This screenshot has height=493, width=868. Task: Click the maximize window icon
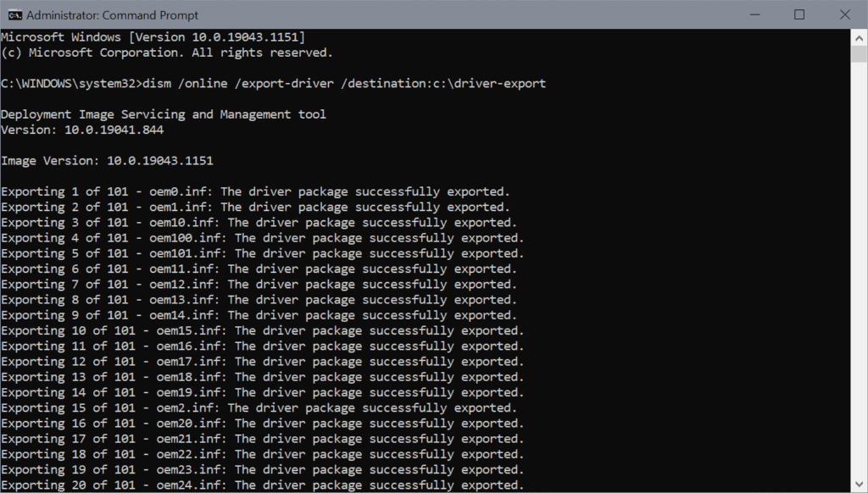(798, 14)
